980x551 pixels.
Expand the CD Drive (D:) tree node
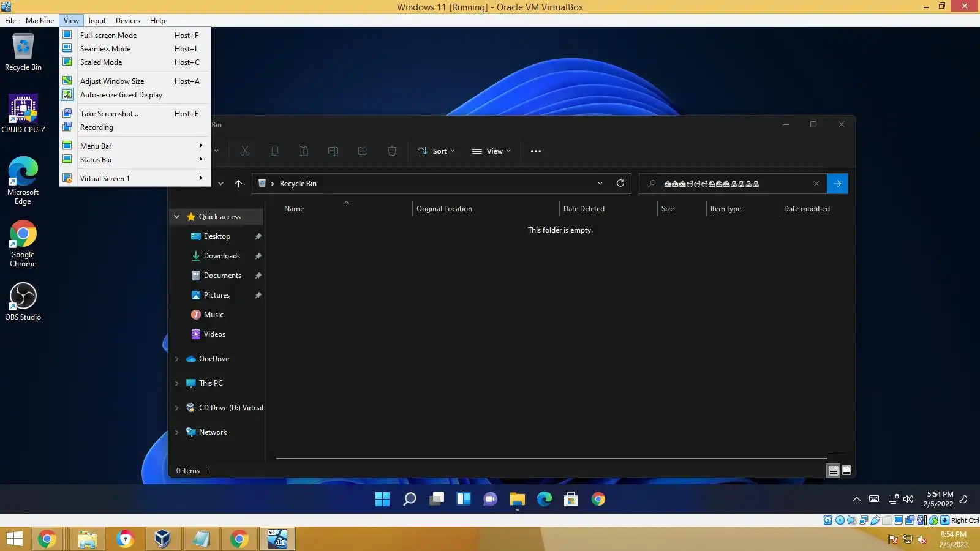click(x=177, y=408)
